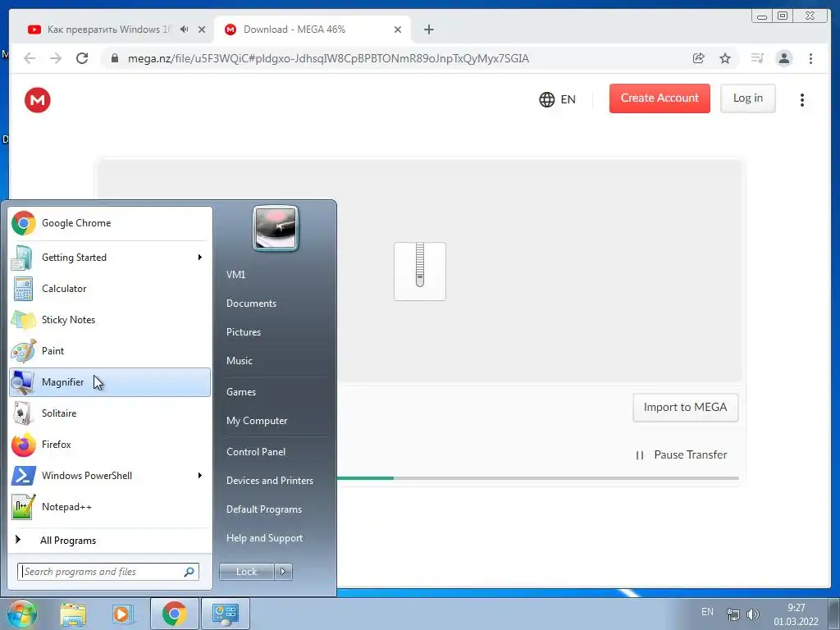Open Games from Start menu
The height and width of the screenshot is (630, 840).
(241, 392)
